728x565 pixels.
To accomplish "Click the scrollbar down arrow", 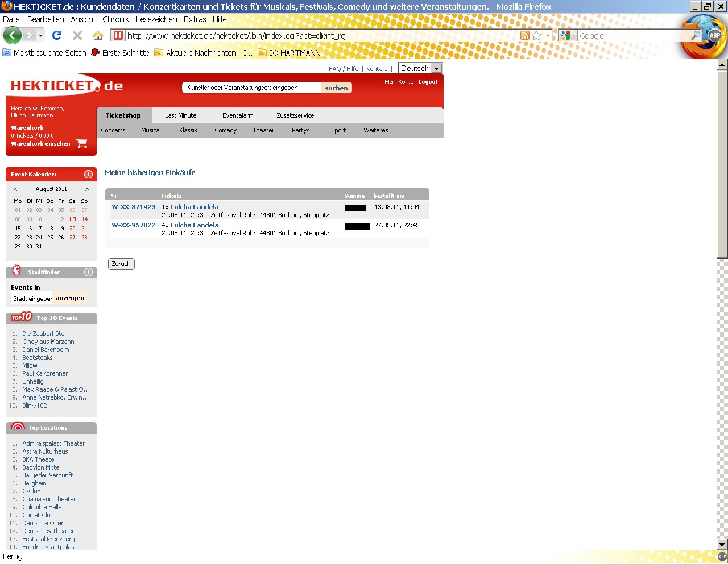I will [x=722, y=544].
